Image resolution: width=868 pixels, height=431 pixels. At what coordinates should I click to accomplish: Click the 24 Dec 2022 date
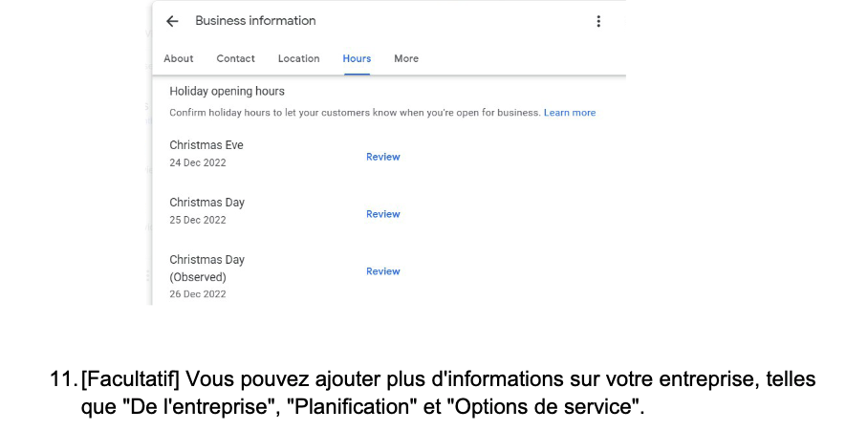[x=198, y=162]
